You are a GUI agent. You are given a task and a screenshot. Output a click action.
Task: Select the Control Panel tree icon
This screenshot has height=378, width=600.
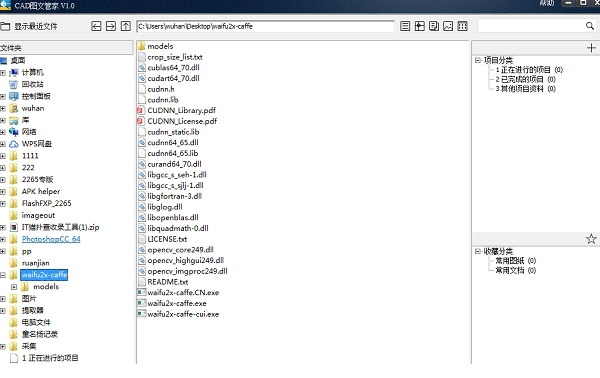point(13,96)
